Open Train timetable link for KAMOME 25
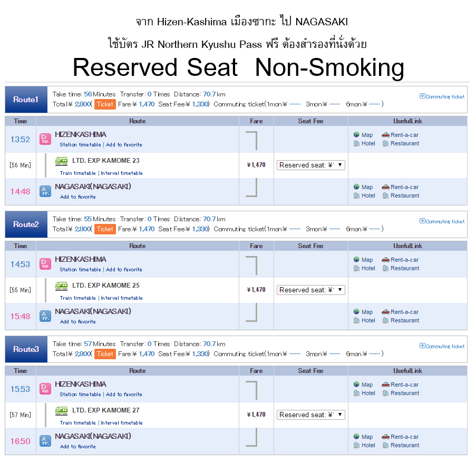Screen dimensions: 476x472 [77, 298]
